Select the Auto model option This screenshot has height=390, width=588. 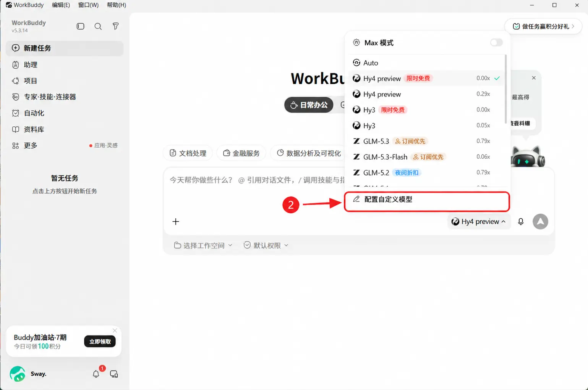(427, 63)
